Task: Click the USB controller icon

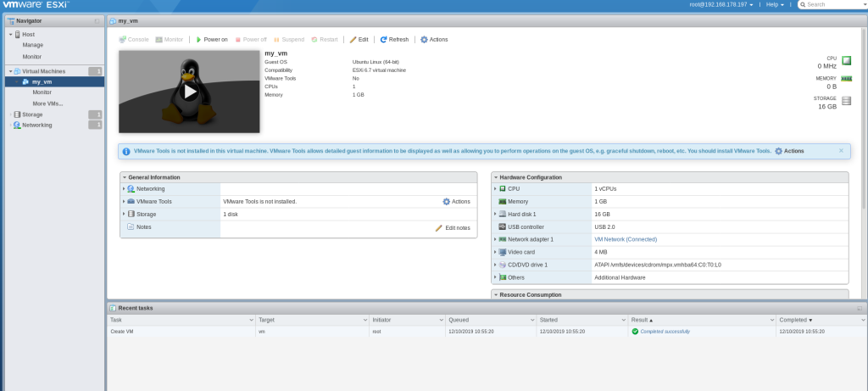Action: point(503,227)
